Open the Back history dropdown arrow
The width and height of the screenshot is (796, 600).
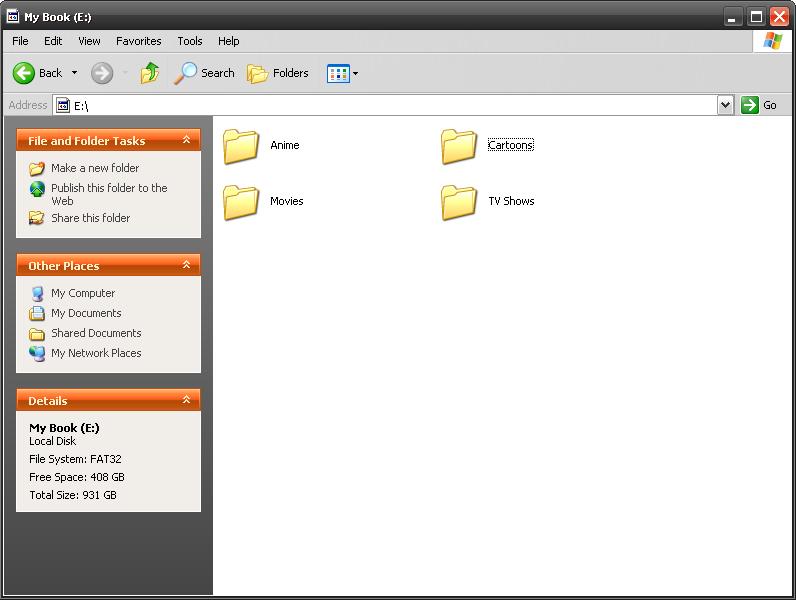[x=75, y=73]
